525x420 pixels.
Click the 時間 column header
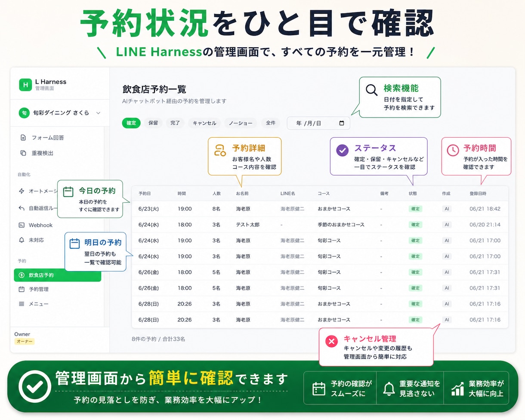tap(182, 194)
